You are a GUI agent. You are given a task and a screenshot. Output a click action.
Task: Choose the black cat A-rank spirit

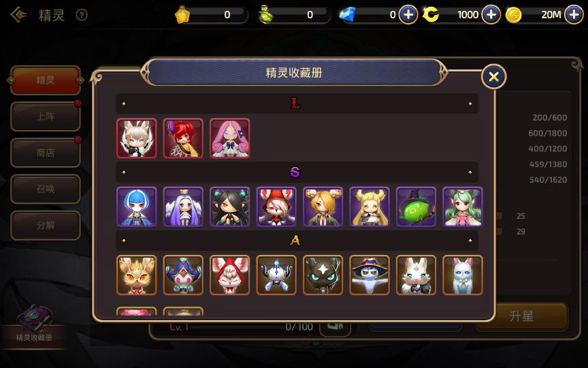[x=323, y=275]
